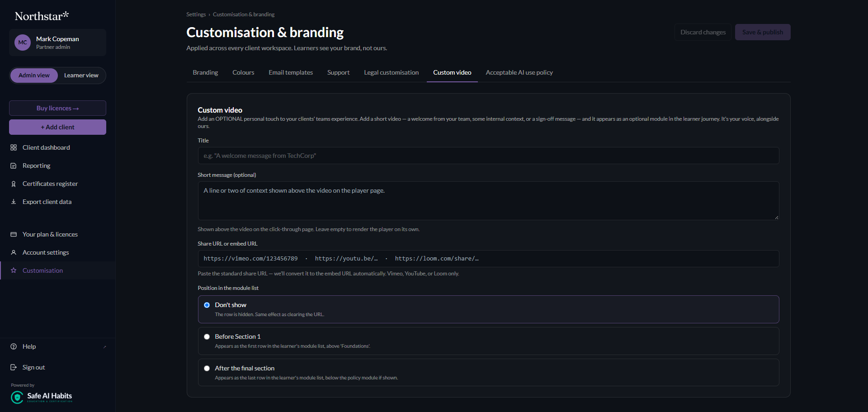Viewport: 868px width, 412px height.
Task: Switch to Admin view
Action: tap(34, 75)
